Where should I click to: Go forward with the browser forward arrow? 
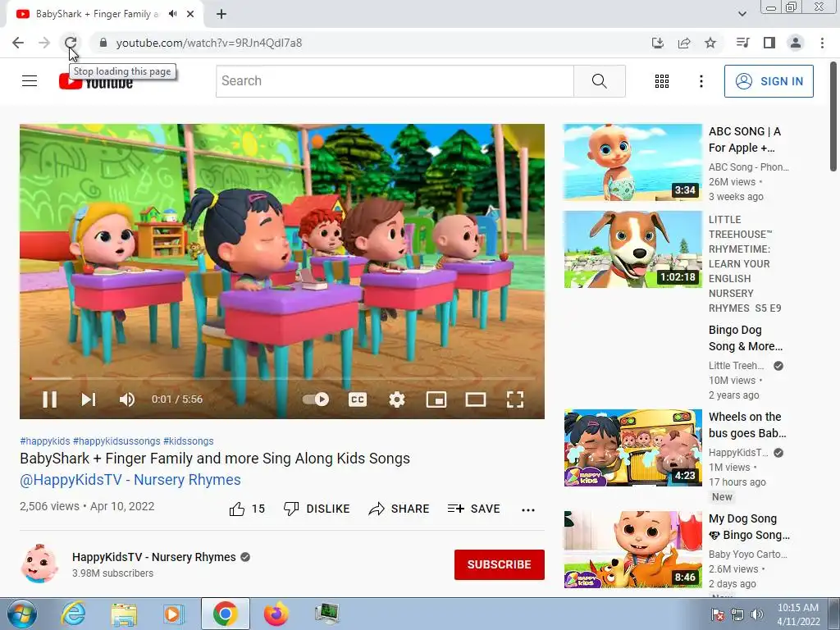click(x=44, y=43)
